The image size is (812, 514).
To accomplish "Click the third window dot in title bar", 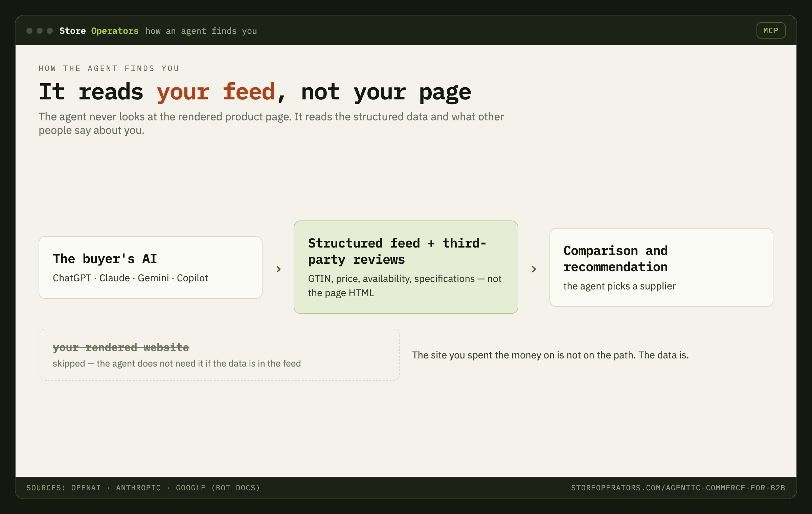I will (50, 31).
